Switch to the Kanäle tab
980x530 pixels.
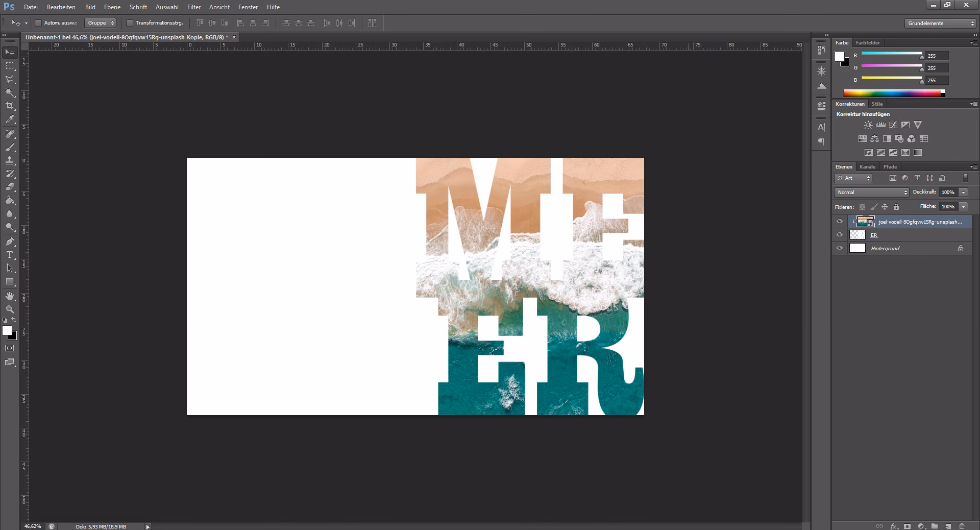click(867, 167)
